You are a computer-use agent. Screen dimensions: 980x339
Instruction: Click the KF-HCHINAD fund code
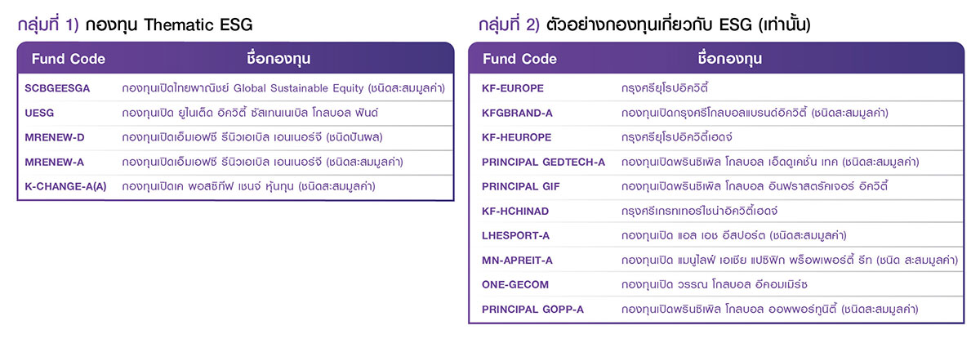[515, 211]
